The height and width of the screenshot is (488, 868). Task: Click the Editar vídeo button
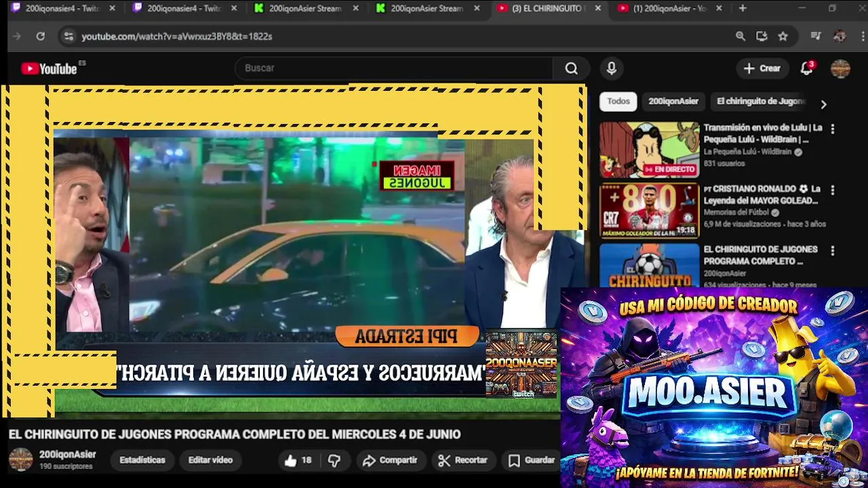click(210, 460)
